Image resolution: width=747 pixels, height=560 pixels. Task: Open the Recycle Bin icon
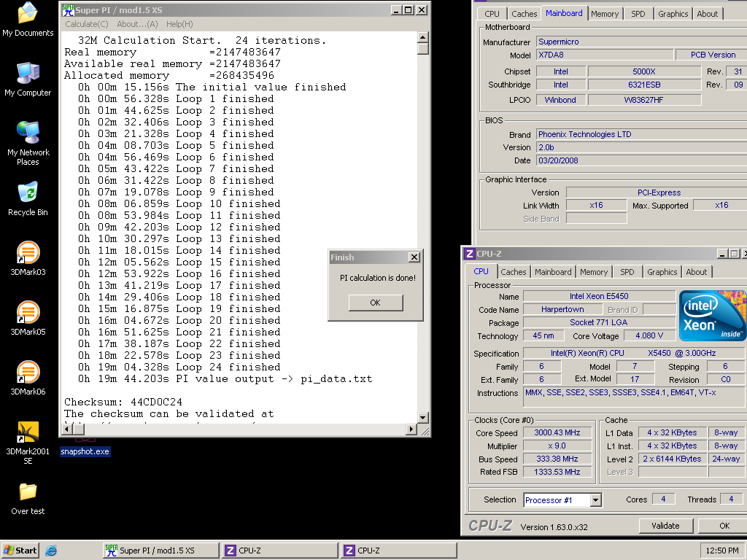point(28,198)
